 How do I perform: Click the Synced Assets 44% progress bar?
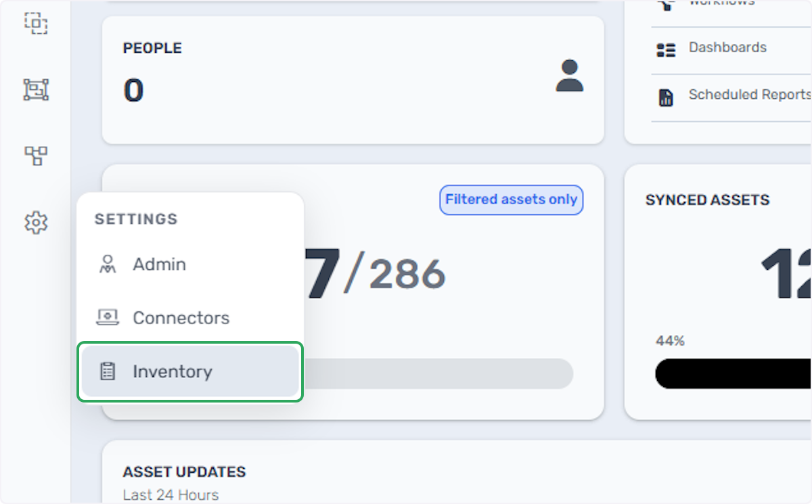click(734, 373)
